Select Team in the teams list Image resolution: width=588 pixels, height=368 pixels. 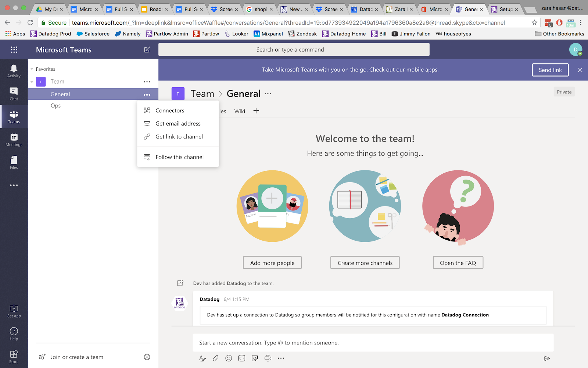(x=57, y=82)
